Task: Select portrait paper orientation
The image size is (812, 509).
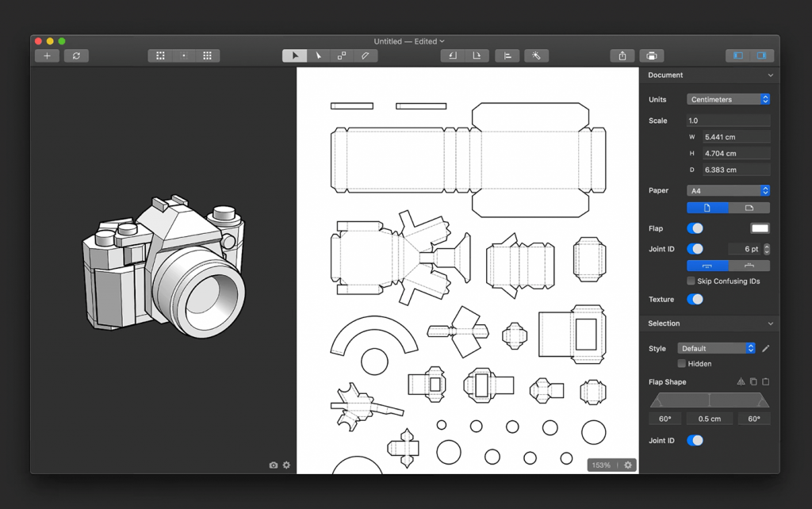Action: 707,208
